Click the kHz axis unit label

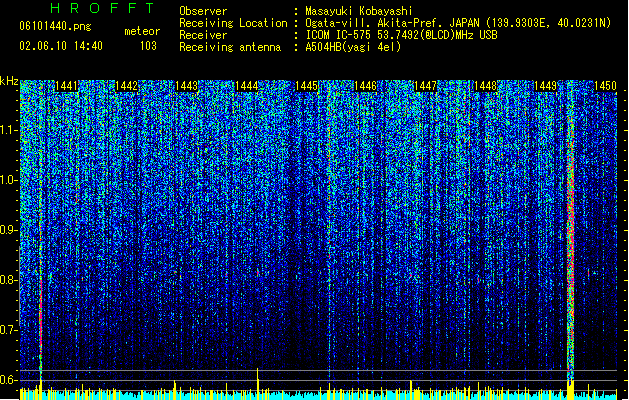[9, 81]
